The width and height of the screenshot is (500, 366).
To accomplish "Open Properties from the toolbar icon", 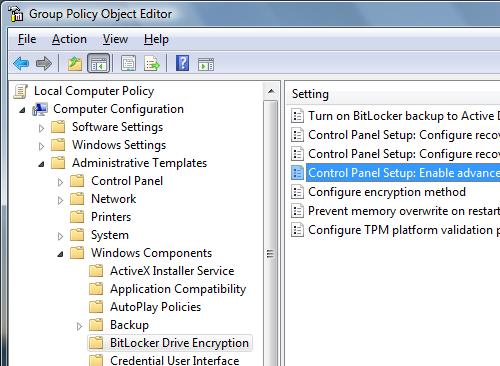I will point(128,63).
